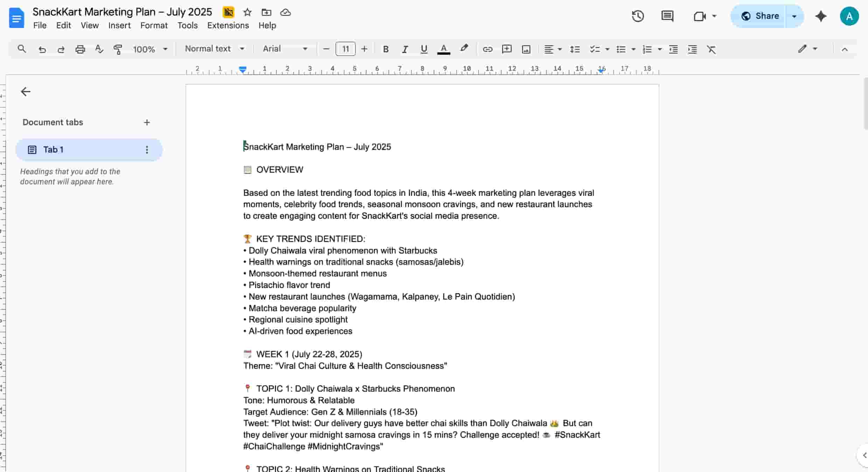Open highlight color picker
868x472 pixels.
coord(464,49)
